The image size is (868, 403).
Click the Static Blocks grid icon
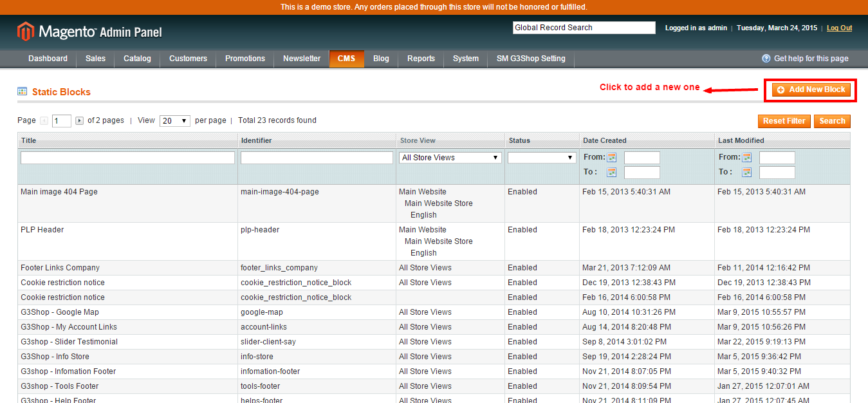click(x=22, y=91)
